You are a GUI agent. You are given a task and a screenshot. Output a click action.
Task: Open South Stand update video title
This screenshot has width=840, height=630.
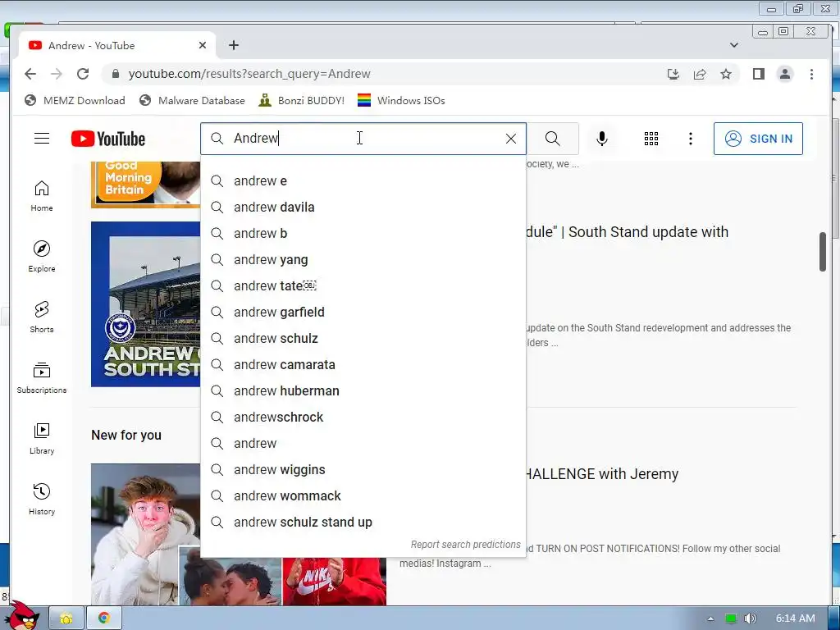point(627,232)
